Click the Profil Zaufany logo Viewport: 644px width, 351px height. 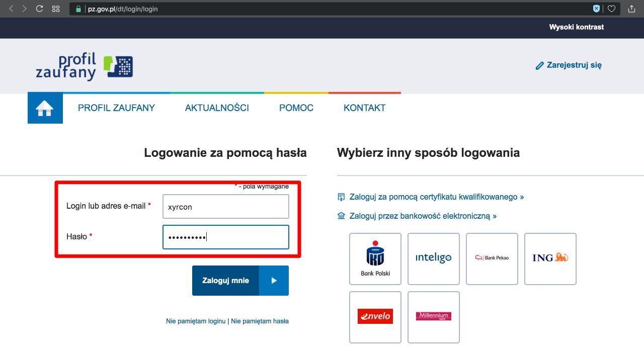click(x=84, y=66)
